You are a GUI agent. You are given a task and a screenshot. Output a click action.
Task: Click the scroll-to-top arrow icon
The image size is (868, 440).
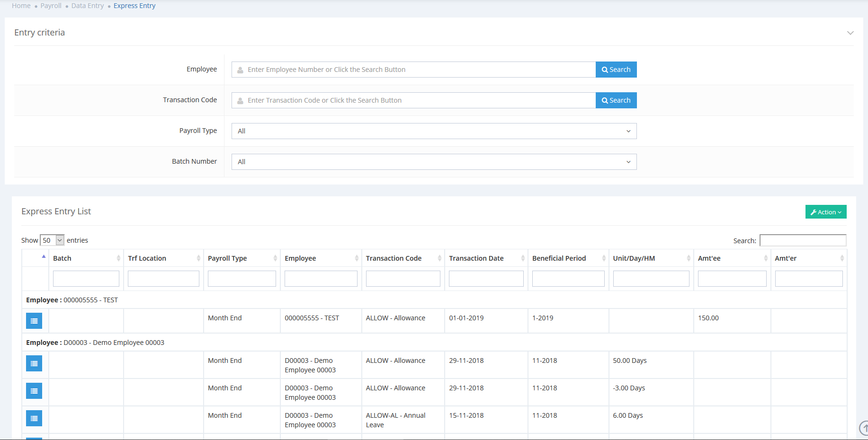pyautogui.click(x=864, y=428)
